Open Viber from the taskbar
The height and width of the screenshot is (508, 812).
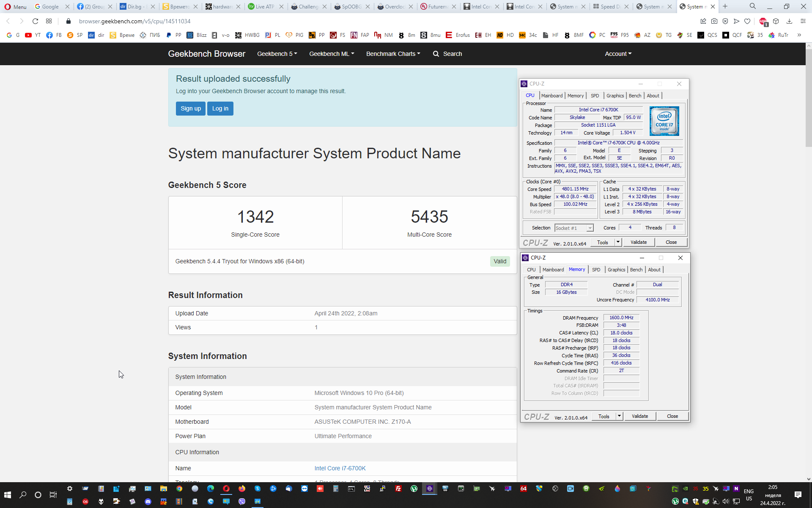242,502
